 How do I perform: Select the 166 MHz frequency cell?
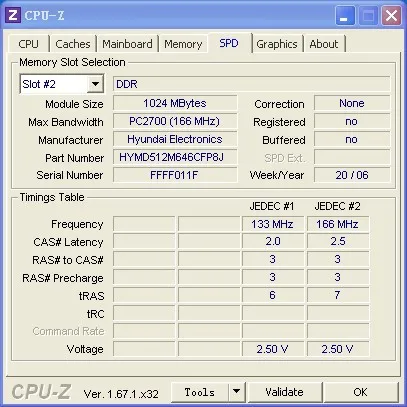[338, 224]
